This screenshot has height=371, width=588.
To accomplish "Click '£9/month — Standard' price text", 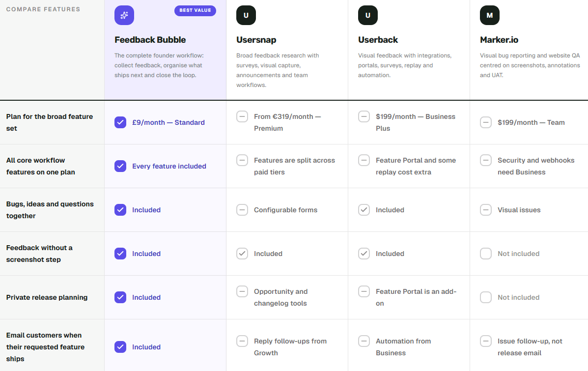I will (168, 122).
